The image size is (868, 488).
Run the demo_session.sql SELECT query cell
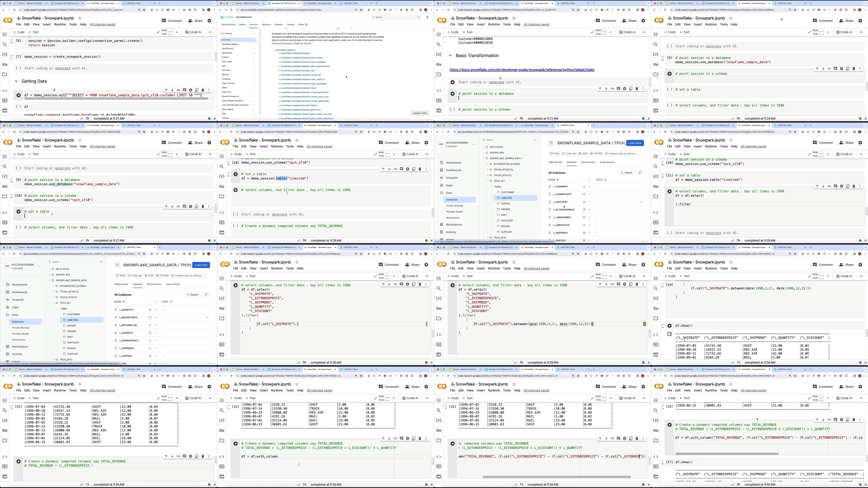coord(18,95)
